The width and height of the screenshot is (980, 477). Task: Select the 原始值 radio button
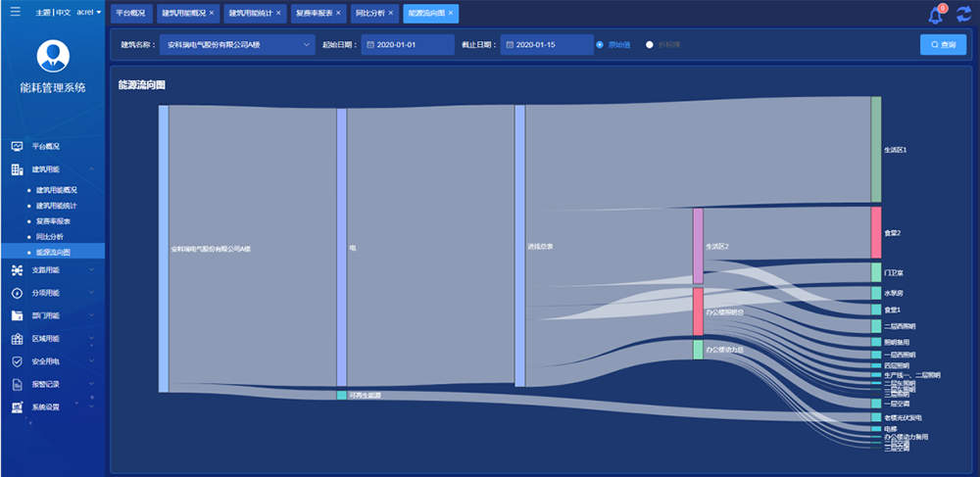pos(600,45)
